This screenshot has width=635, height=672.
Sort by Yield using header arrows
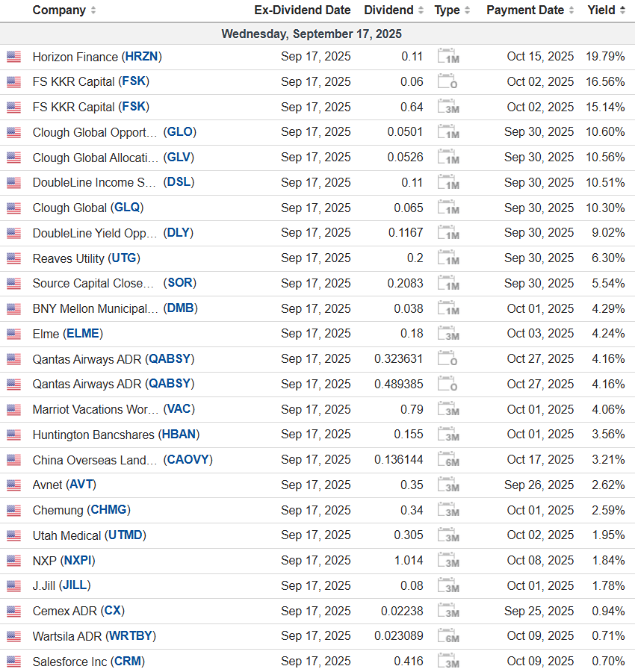point(622,10)
